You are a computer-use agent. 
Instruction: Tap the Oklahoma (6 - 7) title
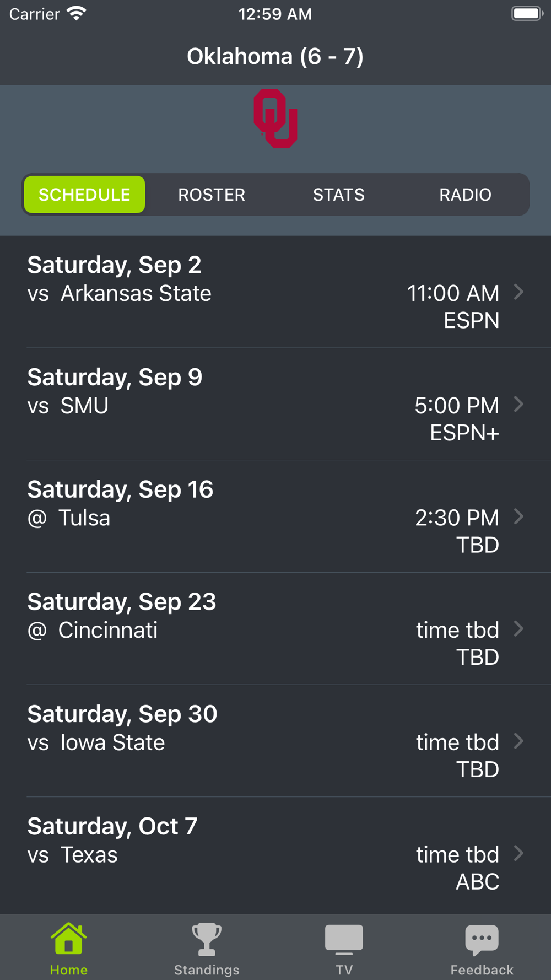(275, 56)
